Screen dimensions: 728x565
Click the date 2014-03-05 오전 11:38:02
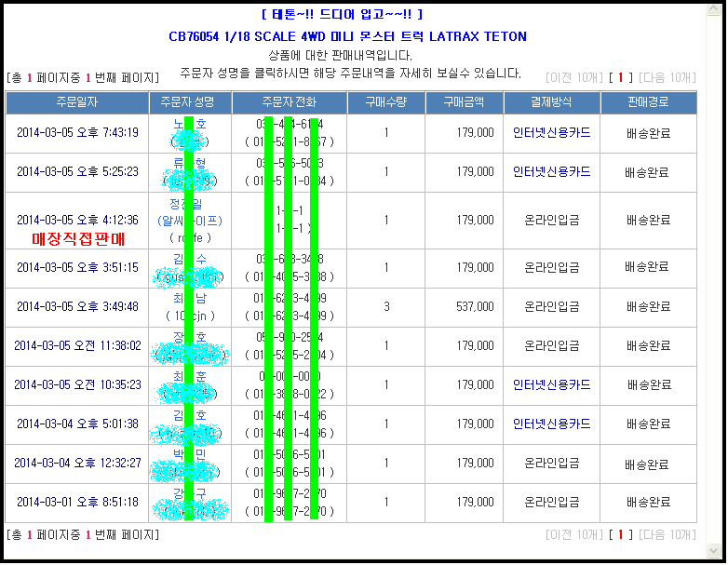click(77, 346)
